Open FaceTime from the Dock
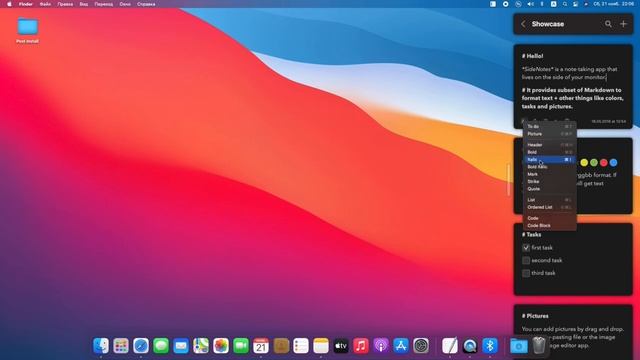This screenshot has width=640, height=360. [x=241, y=346]
